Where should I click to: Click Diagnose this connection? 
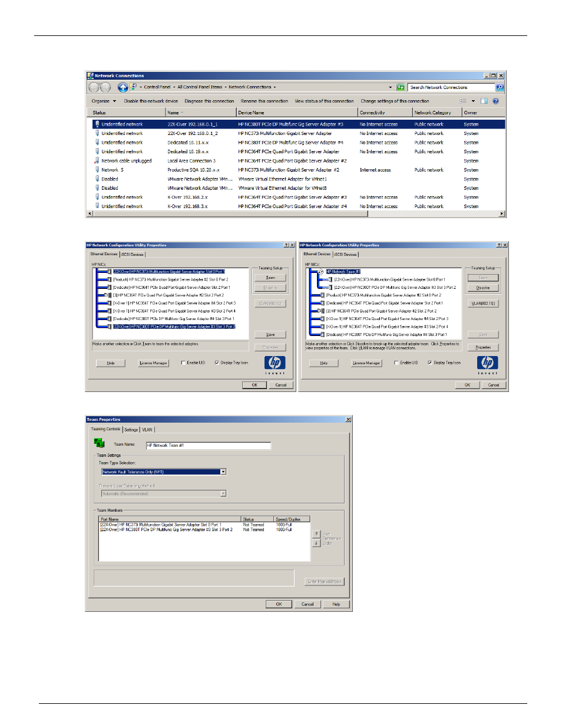point(209,101)
